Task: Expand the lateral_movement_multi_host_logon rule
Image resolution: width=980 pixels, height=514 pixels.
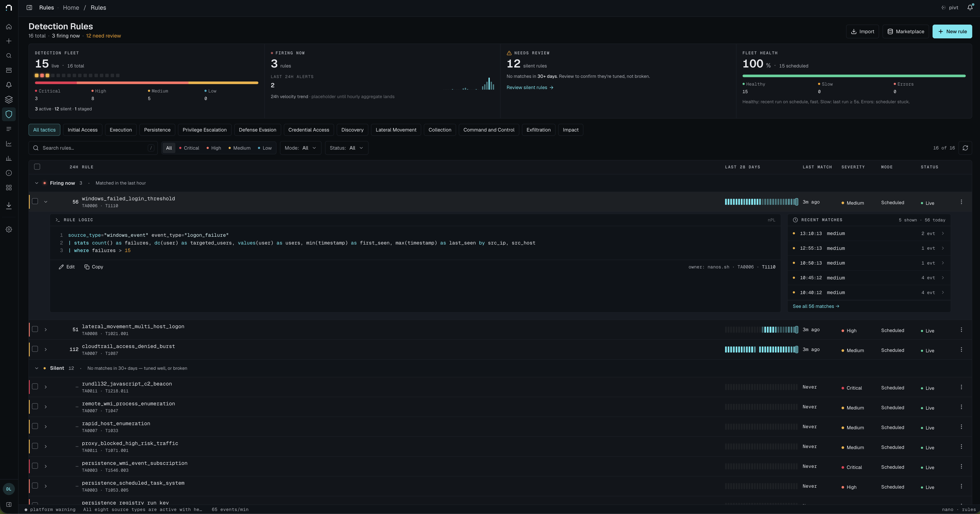Action: point(46,330)
